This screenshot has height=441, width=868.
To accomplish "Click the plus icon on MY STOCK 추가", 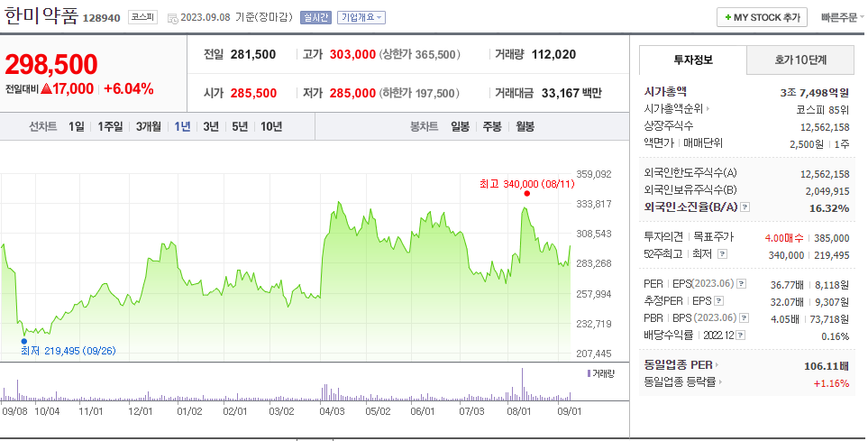I will pos(728,18).
